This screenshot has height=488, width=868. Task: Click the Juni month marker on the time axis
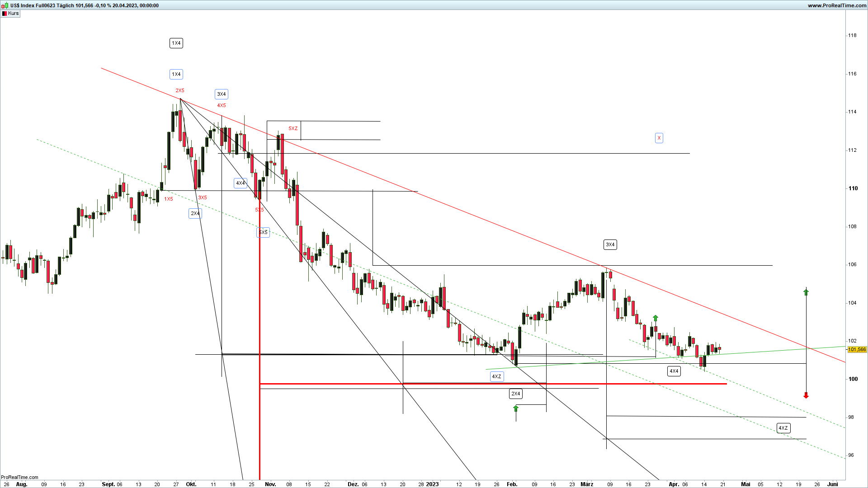[x=833, y=484]
